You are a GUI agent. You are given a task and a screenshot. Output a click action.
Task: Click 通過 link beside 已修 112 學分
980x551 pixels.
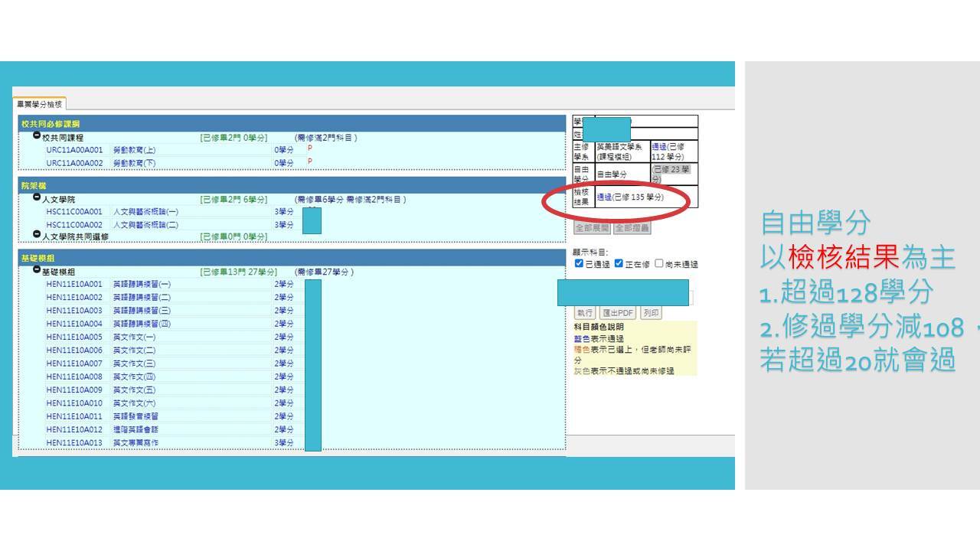point(658,146)
